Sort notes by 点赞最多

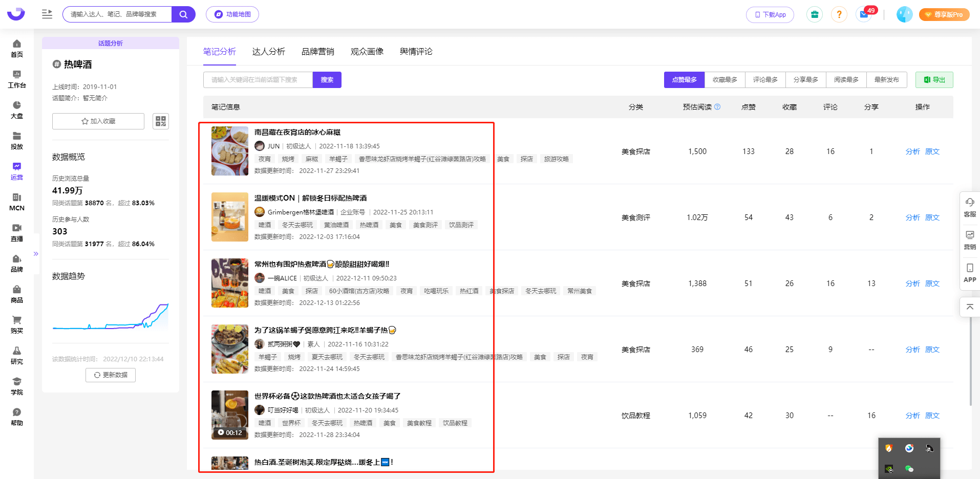685,80
